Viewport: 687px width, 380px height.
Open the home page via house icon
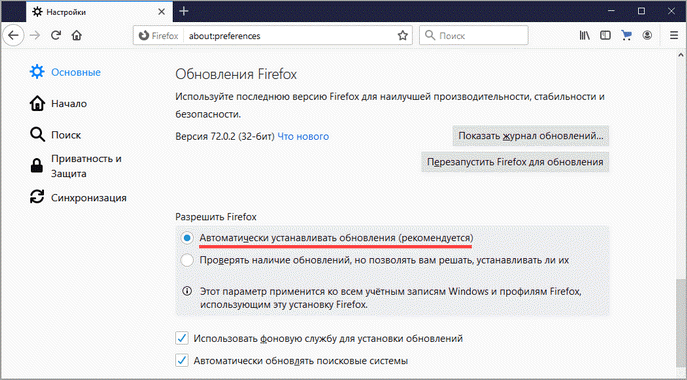coord(77,35)
